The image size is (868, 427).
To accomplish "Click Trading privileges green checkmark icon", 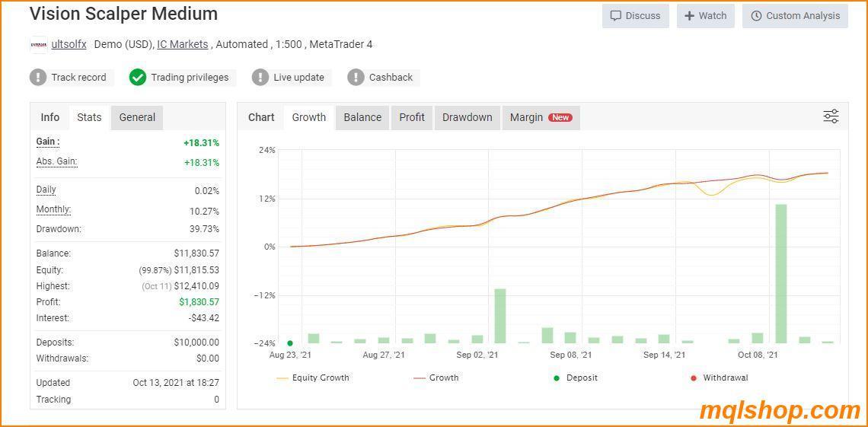I will [138, 78].
